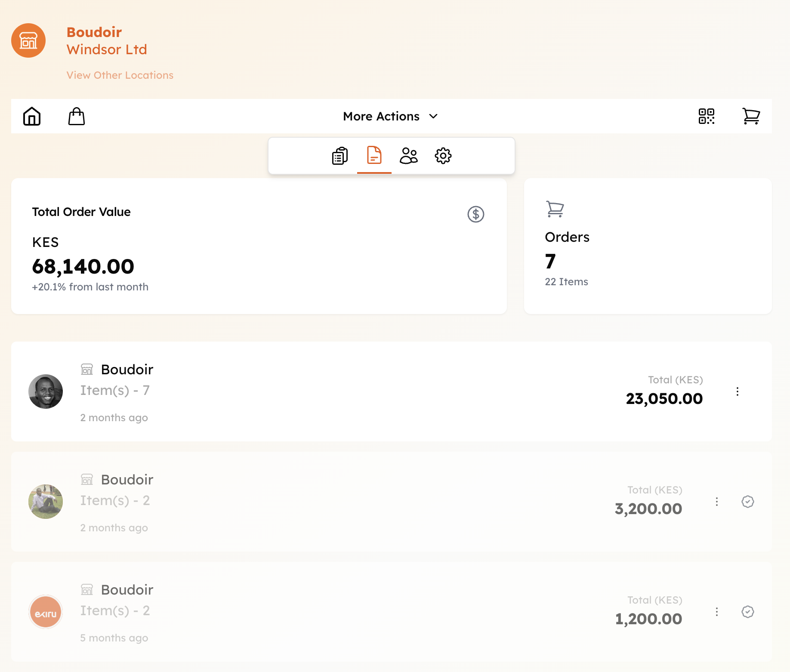This screenshot has width=790, height=672.
Task: Click the eKiru avatar on the 5-month-old order
Action: (46, 611)
